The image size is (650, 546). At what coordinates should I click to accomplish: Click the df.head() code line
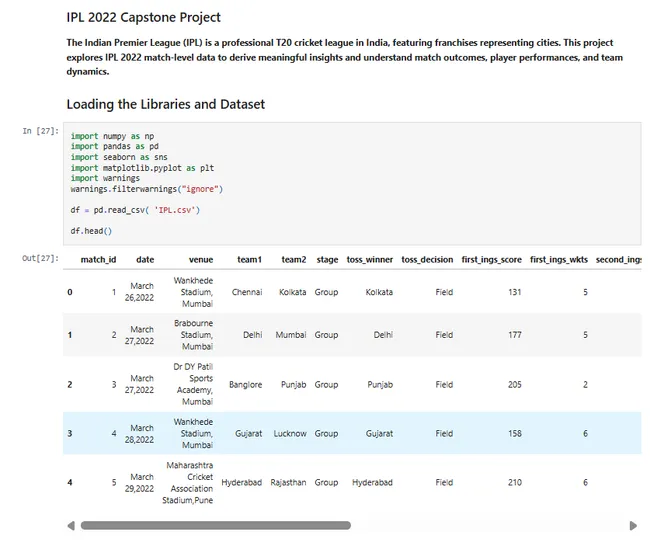(x=91, y=231)
